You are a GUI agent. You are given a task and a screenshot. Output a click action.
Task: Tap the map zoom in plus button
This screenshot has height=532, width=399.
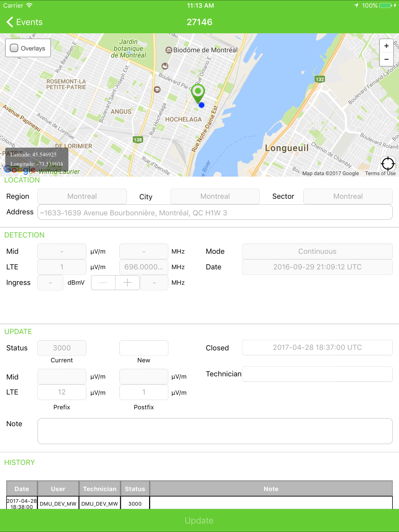tap(386, 46)
